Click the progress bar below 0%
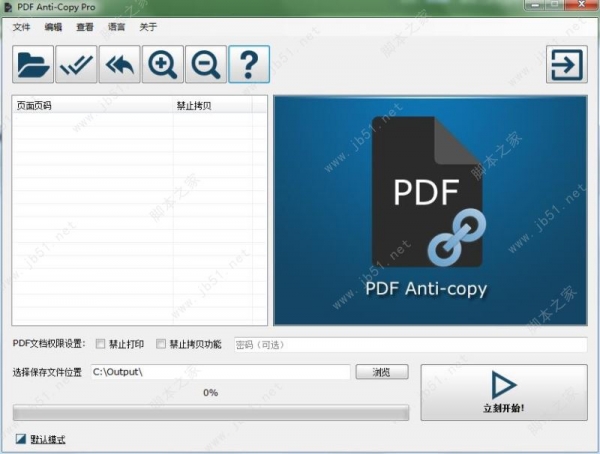600x454 pixels. 211,413
